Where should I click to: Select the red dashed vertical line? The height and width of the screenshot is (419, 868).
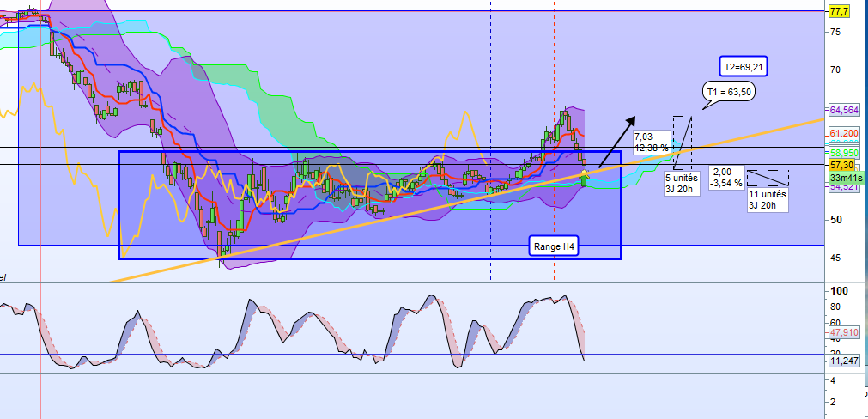coord(554,138)
